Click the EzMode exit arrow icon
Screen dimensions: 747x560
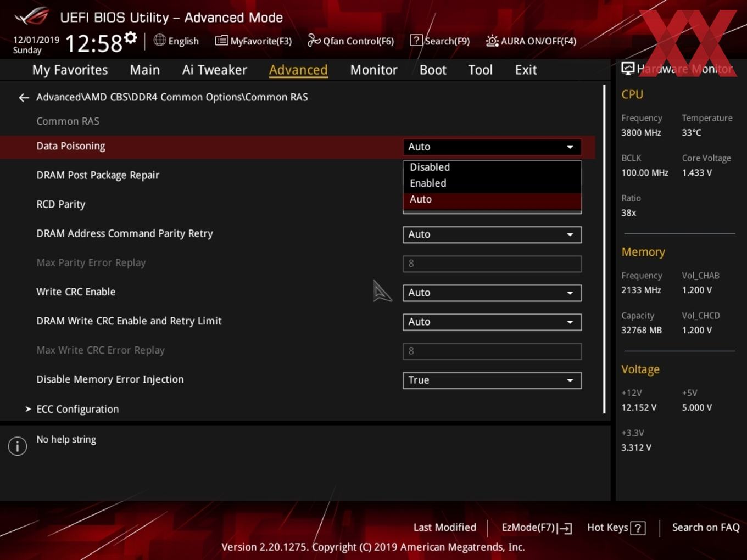[x=565, y=528]
